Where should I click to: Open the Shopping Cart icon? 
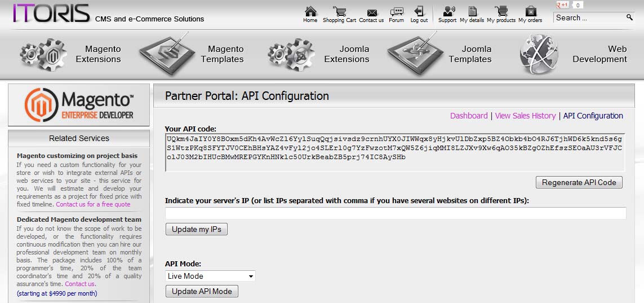pos(339,11)
